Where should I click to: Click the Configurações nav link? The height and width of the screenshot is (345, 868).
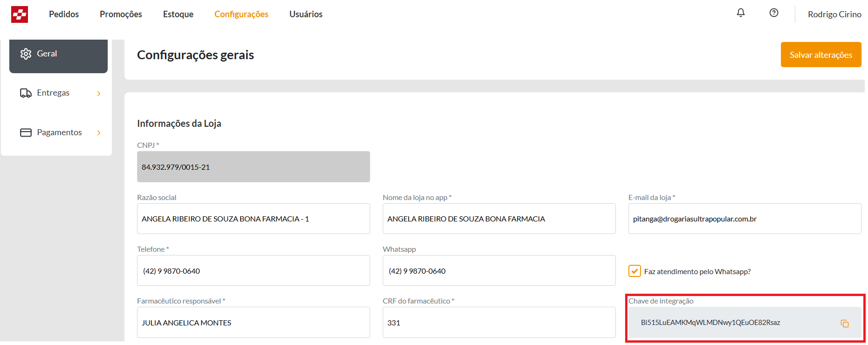pyautogui.click(x=241, y=14)
